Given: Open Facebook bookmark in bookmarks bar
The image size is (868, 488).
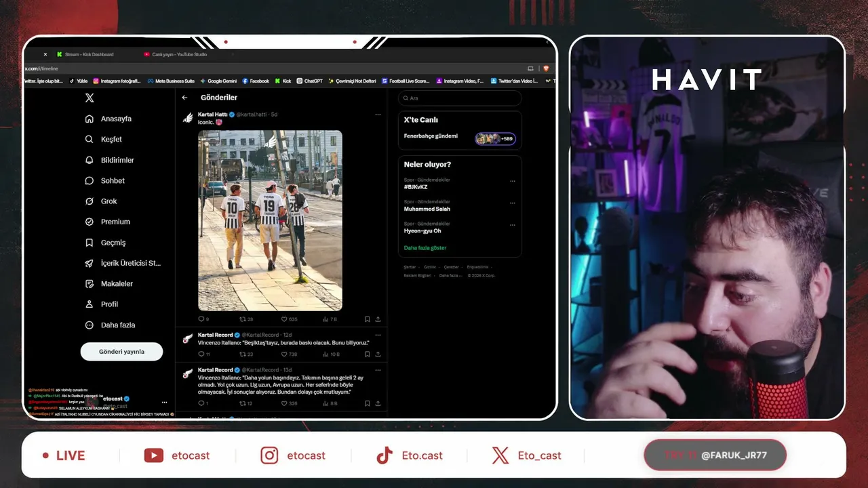Looking at the screenshot, I should click(256, 81).
